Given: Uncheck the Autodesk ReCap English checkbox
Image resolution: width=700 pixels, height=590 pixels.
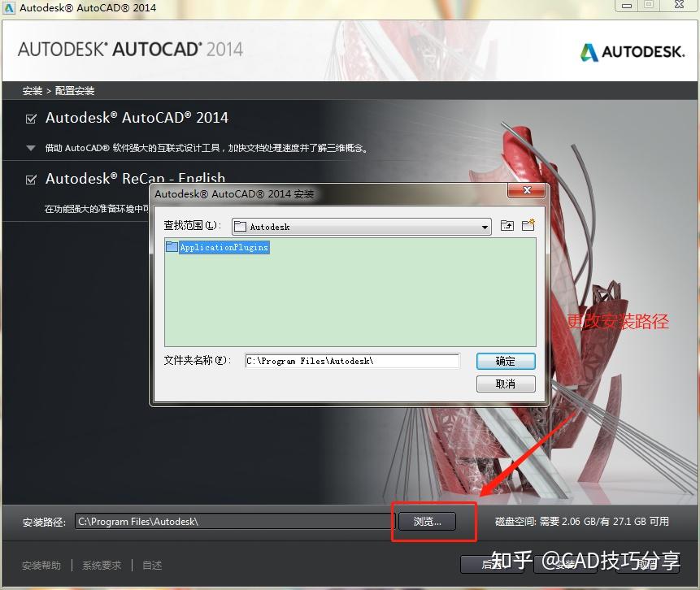Looking at the screenshot, I should coord(31,180).
